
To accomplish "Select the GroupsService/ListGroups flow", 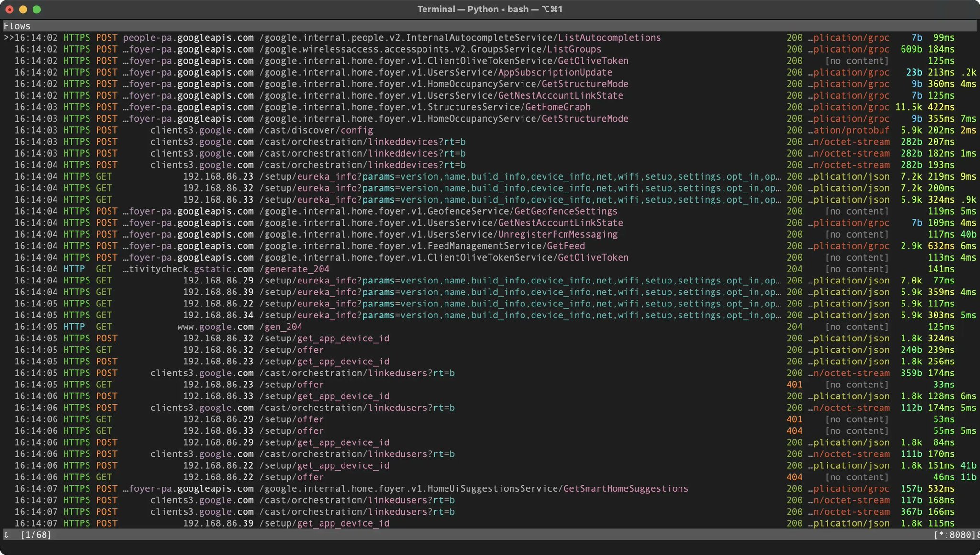I will [490, 49].
